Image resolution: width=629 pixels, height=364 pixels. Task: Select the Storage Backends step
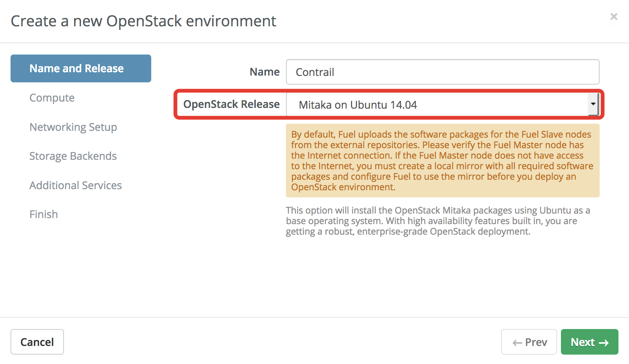(73, 156)
